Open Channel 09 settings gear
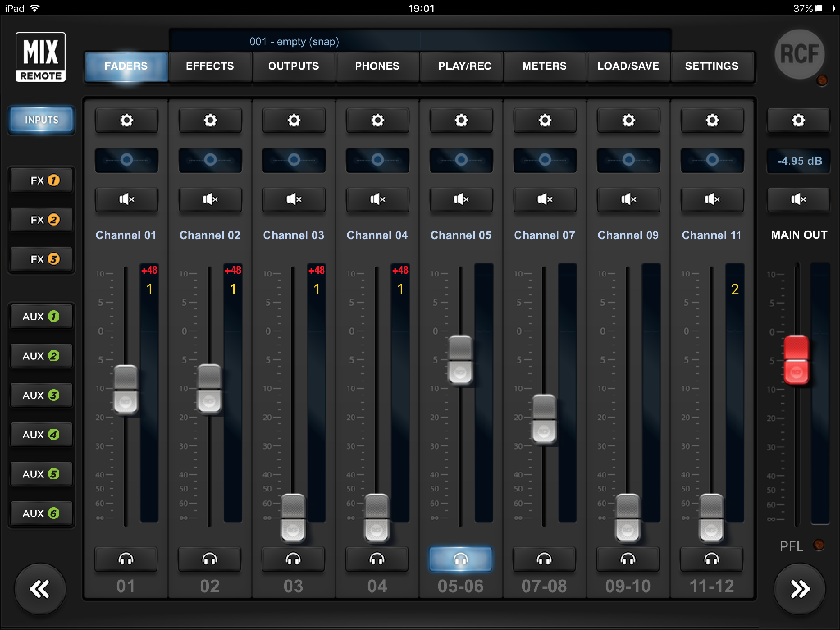 [x=628, y=120]
